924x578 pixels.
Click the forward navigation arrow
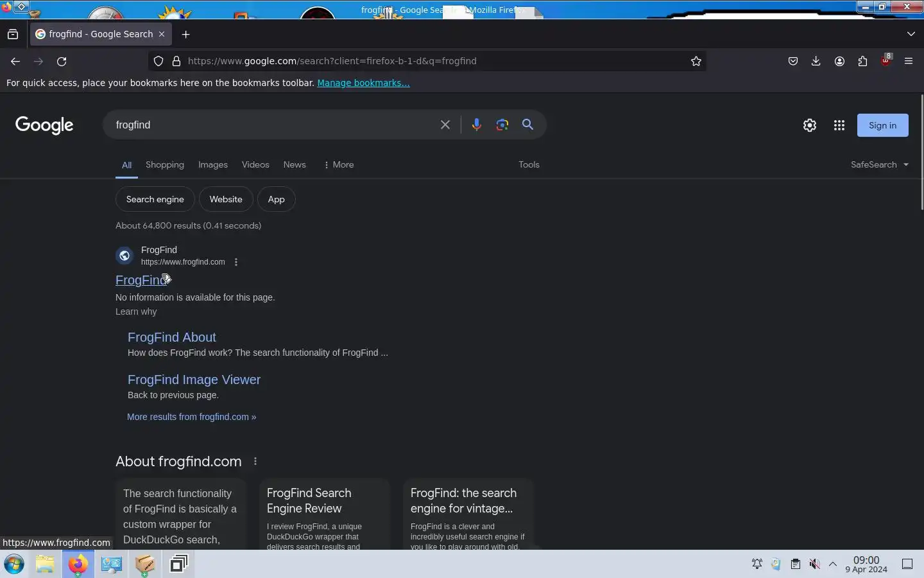(38, 61)
